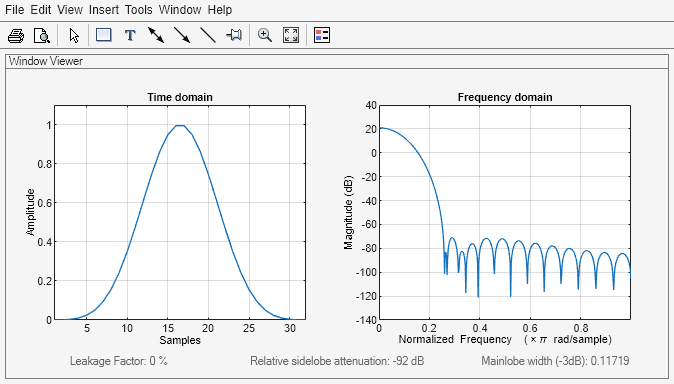Select the Edit Plot arrow pointer tool

[74, 35]
